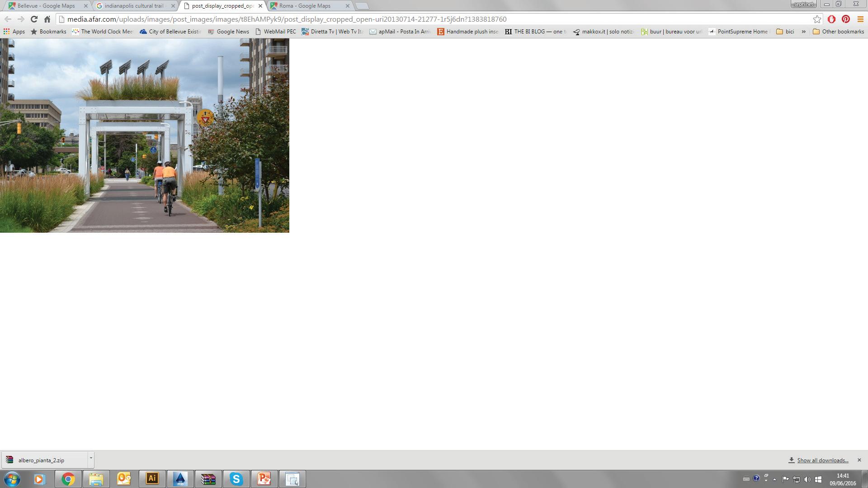Click the Pinterest extension icon
Screen dimensions: 868x488
[x=846, y=19]
